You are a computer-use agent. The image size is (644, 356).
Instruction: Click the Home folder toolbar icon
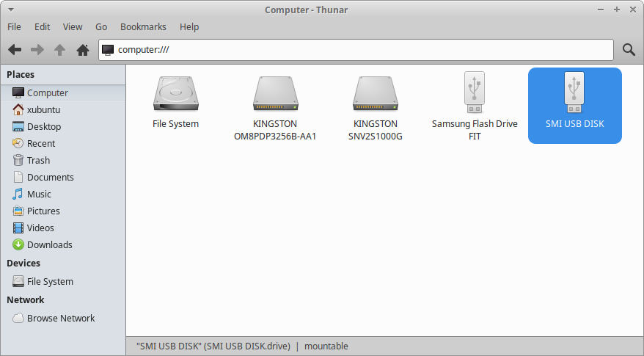point(83,50)
